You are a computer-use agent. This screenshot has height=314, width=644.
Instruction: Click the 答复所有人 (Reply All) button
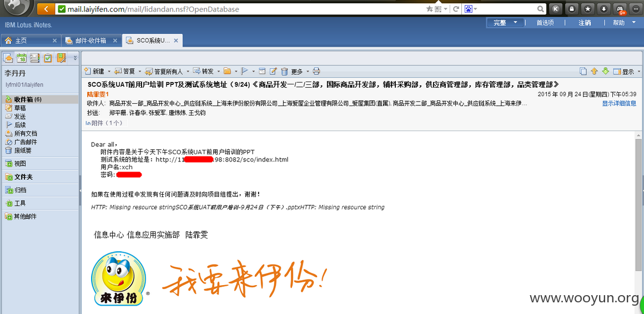click(x=164, y=72)
